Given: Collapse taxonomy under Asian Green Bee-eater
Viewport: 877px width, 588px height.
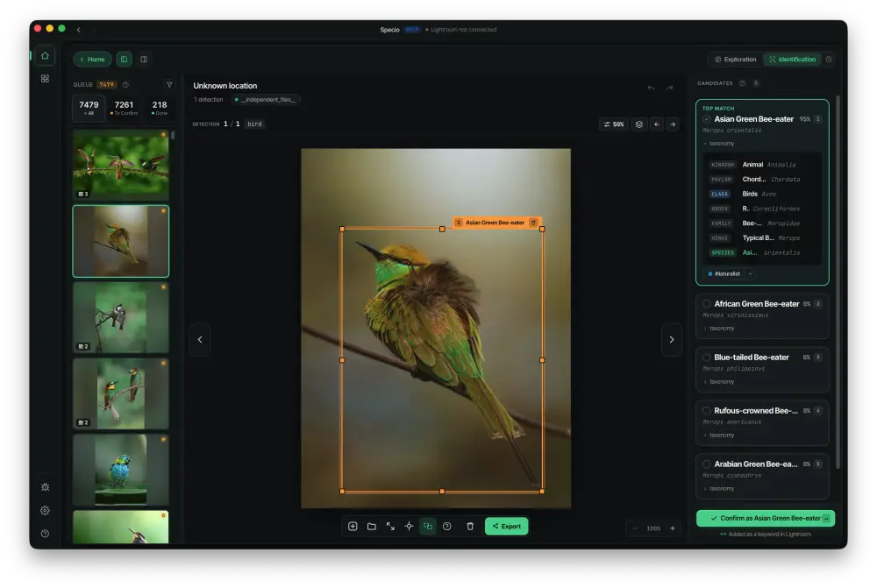Looking at the screenshot, I should 719,144.
